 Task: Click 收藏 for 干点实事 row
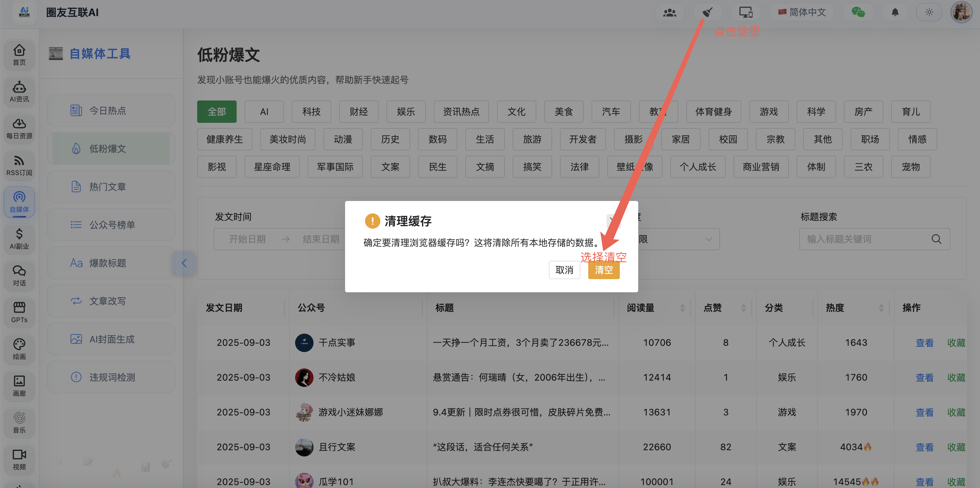point(956,343)
